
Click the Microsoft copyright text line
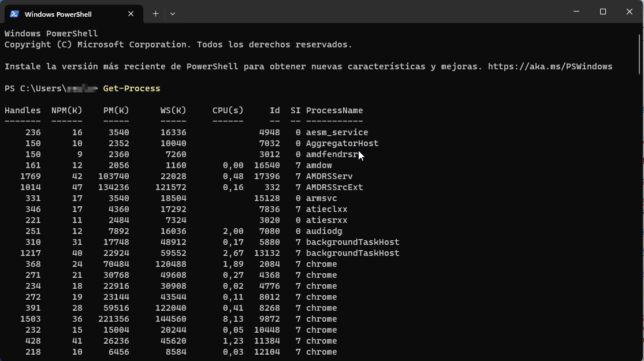click(x=178, y=44)
